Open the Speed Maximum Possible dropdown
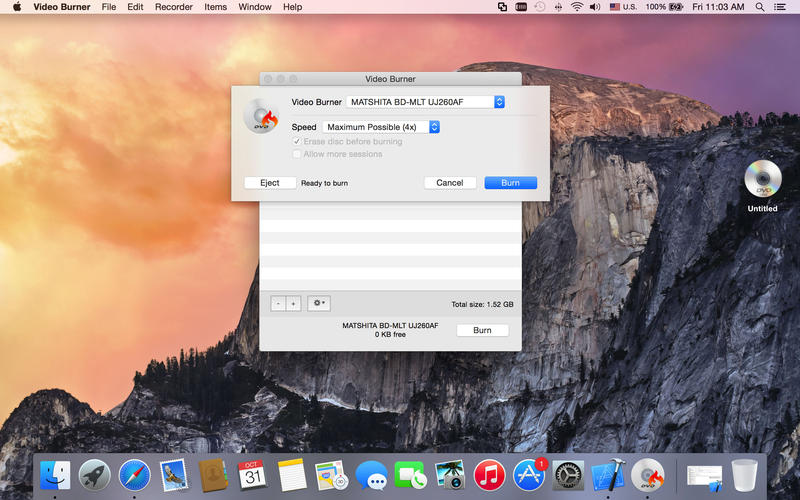This screenshot has height=500, width=800. (x=380, y=127)
